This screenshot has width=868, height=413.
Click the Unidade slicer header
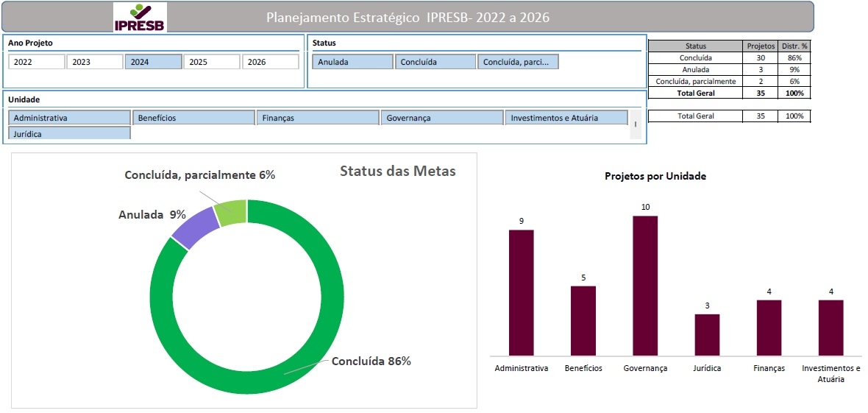coord(24,99)
